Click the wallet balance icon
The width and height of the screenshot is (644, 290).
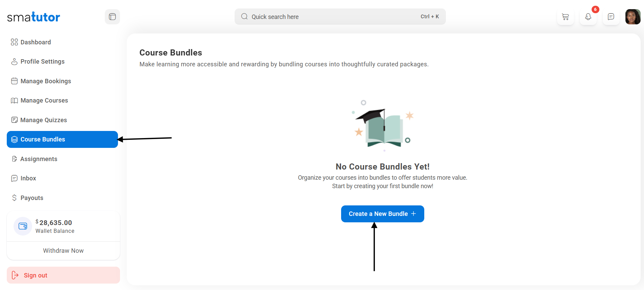click(x=23, y=226)
